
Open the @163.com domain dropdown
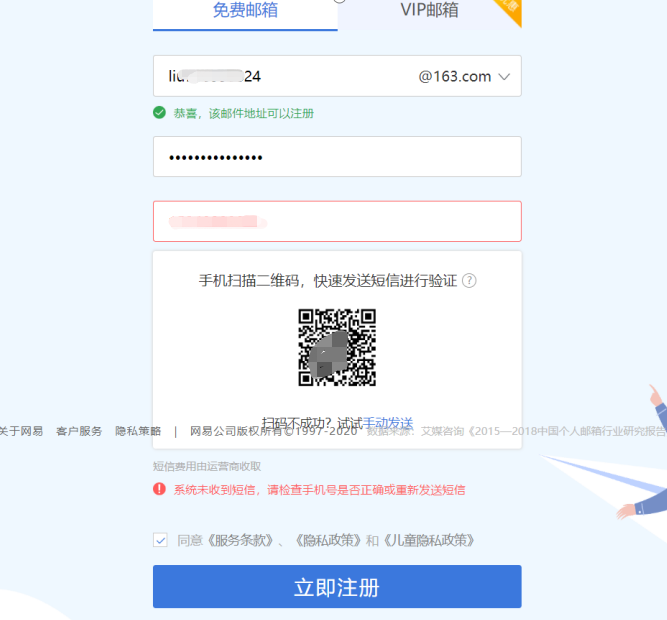click(464, 77)
